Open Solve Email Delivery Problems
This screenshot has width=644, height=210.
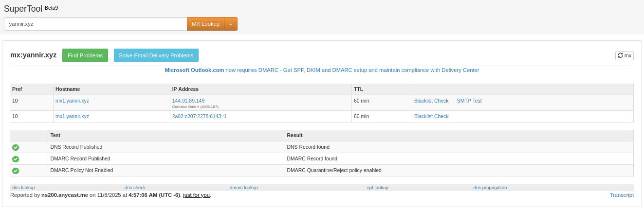click(156, 55)
